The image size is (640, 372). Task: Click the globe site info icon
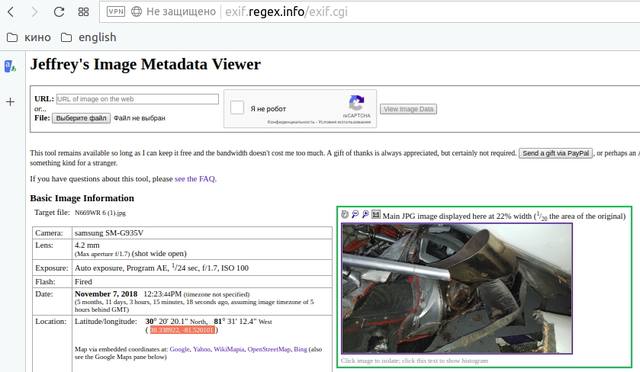point(136,11)
